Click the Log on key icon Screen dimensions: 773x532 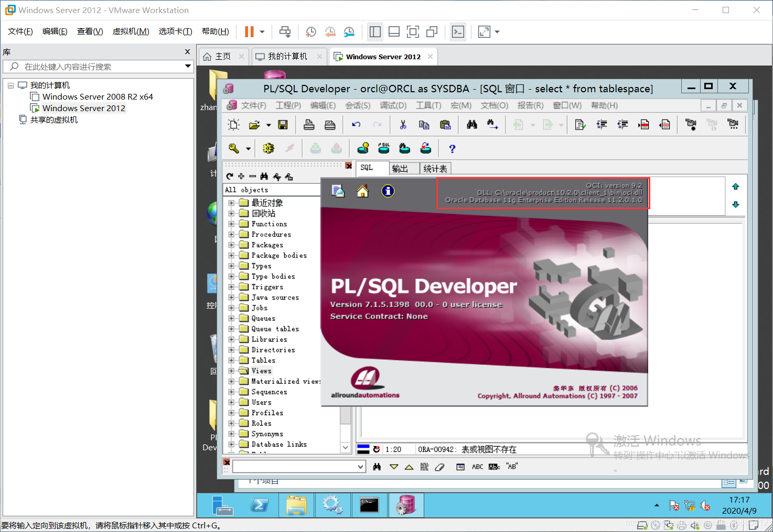click(x=234, y=149)
